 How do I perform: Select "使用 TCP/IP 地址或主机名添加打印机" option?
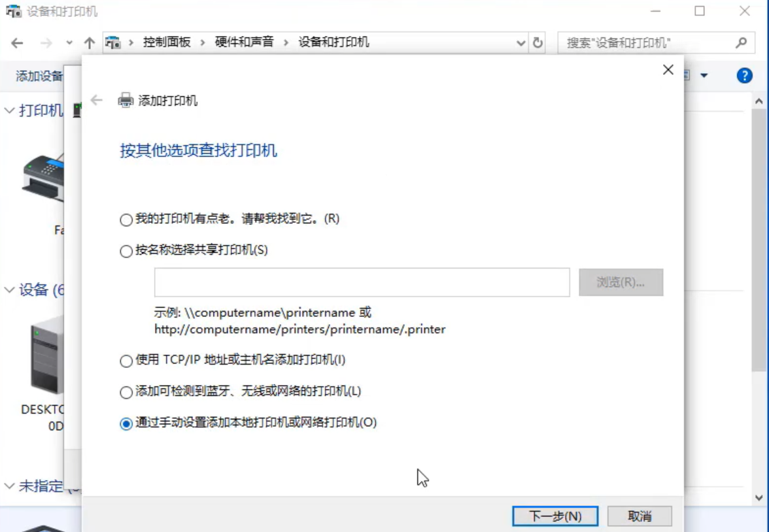point(126,361)
